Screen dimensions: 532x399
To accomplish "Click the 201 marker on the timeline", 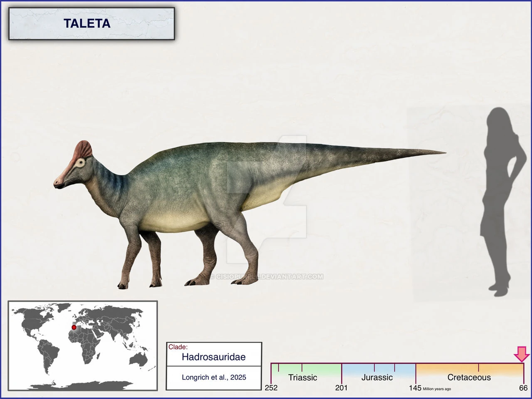I will (x=341, y=388).
